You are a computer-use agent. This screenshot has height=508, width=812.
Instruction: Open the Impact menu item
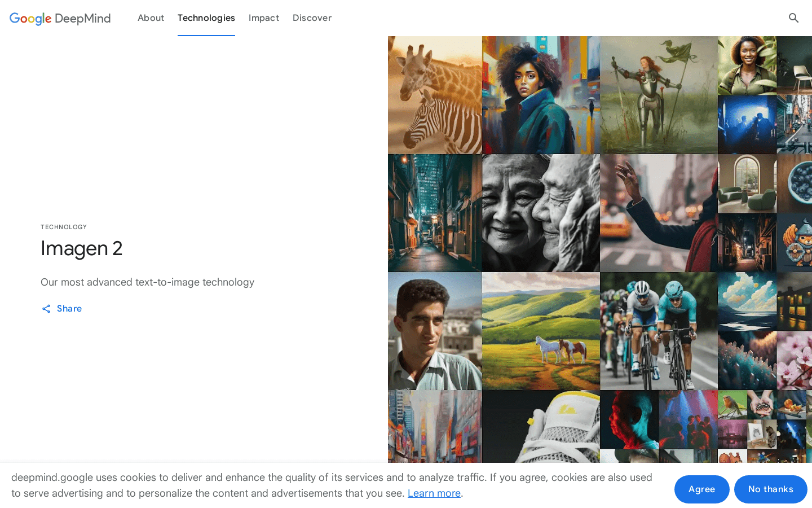tap(264, 18)
